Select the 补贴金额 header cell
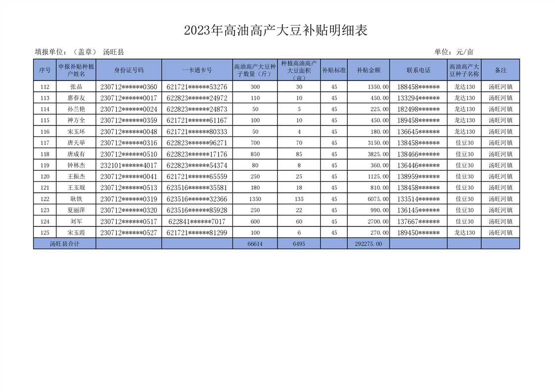The width and height of the screenshot is (555, 392). [369, 70]
